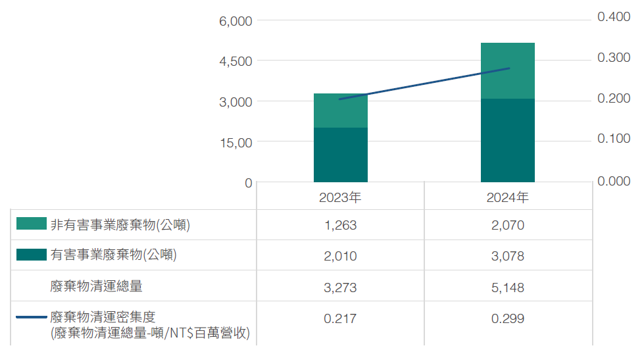
Task: Click the light green non-hazardous waste legend swatch
Action: click(x=32, y=224)
